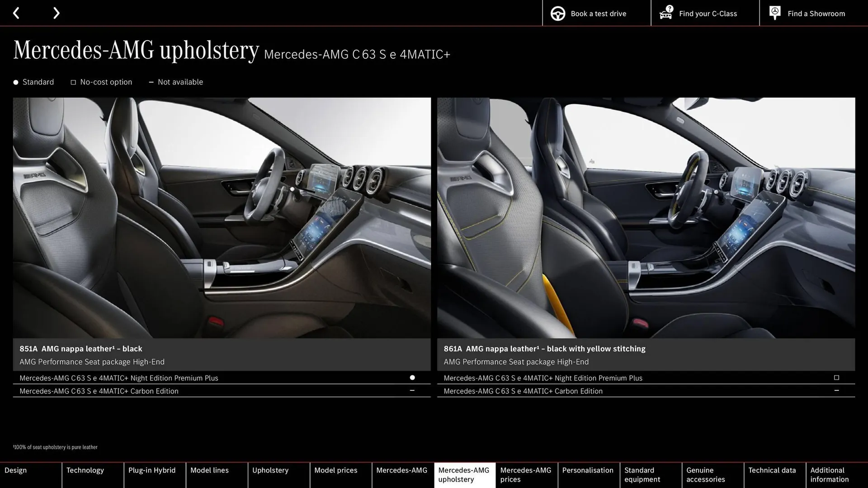The width and height of the screenshot is (868, 488).
Task: Switch to the Plug-in Hybrid tab
Action: (152, 470)
